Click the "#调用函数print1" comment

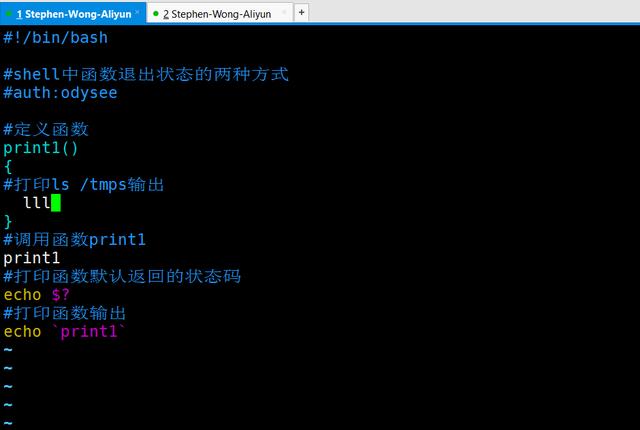coord(74,239)
